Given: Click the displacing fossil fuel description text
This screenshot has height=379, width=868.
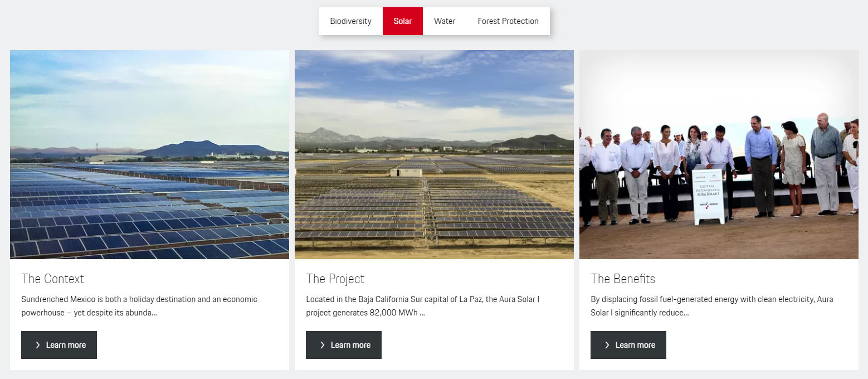Looking at the screenshot, I should [x=711, y=306].
